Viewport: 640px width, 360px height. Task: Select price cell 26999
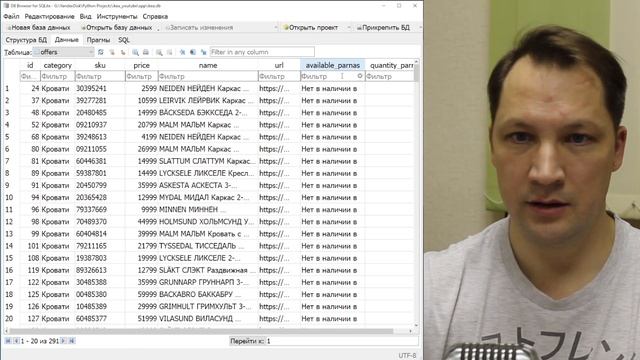(141, 149)
